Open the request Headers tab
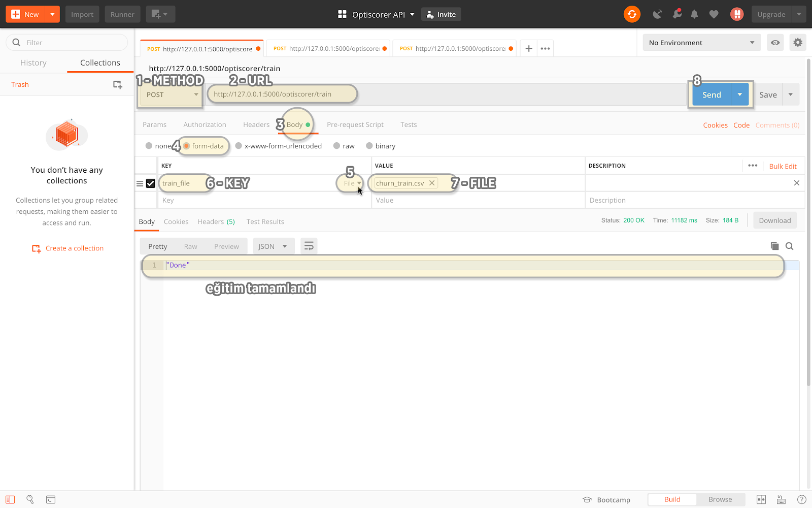 click(x=256, y=124)
